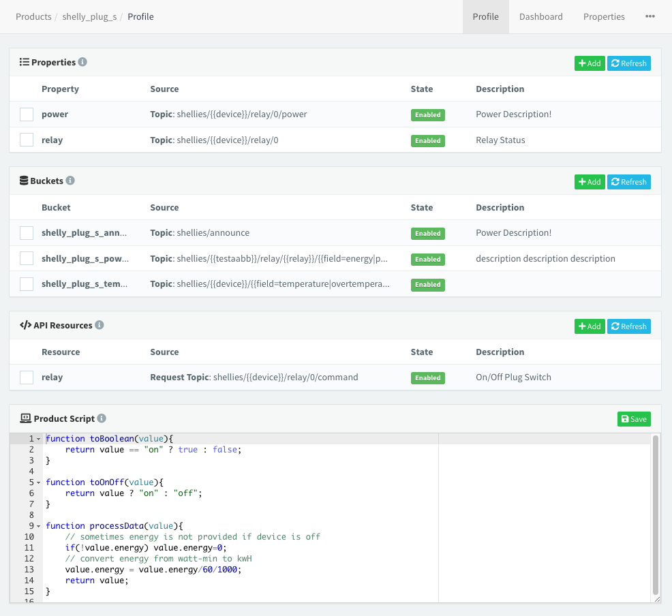Click the info icon beside Product Script
Image resolution: width=672 pixels, height=616 pixels.
click(102, 418)
